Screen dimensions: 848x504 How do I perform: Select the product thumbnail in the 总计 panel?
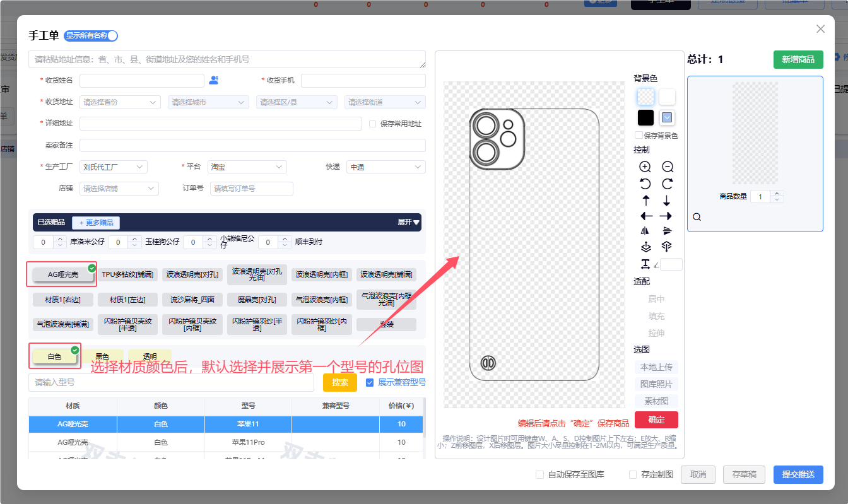[755, 133]
